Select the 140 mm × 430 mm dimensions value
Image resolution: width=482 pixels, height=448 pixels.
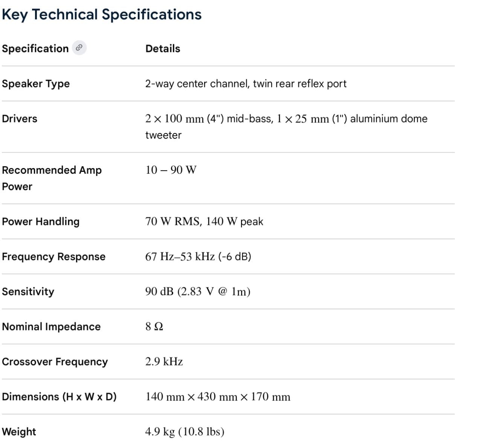click(218, 397)
